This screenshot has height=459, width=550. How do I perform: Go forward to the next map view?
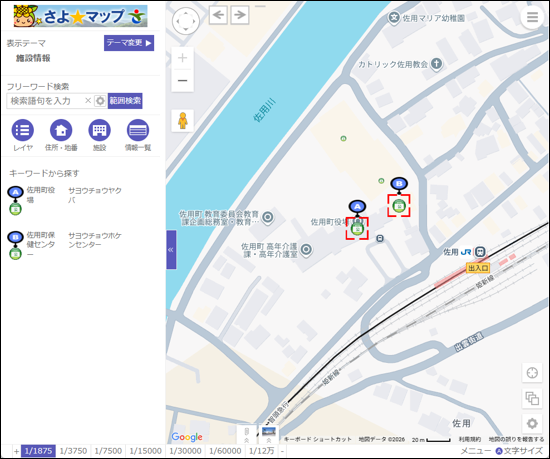240,15
